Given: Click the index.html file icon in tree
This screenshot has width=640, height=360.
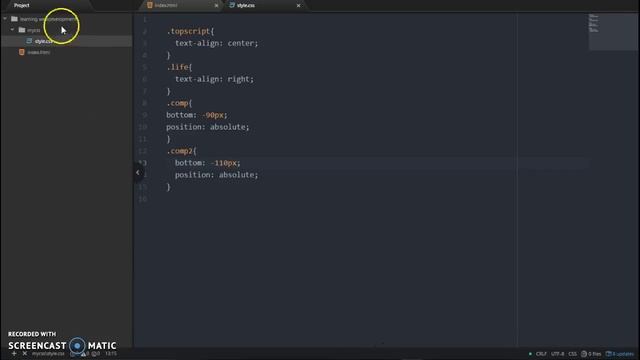Looking at the screenshot, I should [x=22, y=52].
